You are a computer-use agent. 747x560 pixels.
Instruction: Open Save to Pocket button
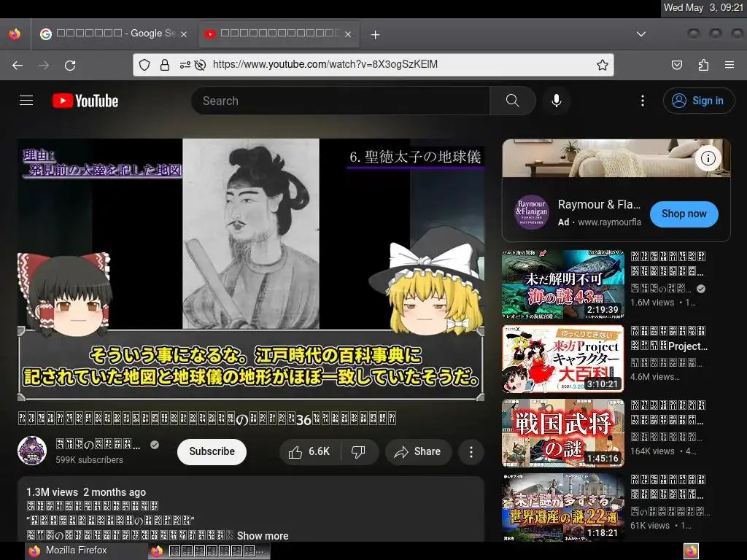(x=676, y=65)
